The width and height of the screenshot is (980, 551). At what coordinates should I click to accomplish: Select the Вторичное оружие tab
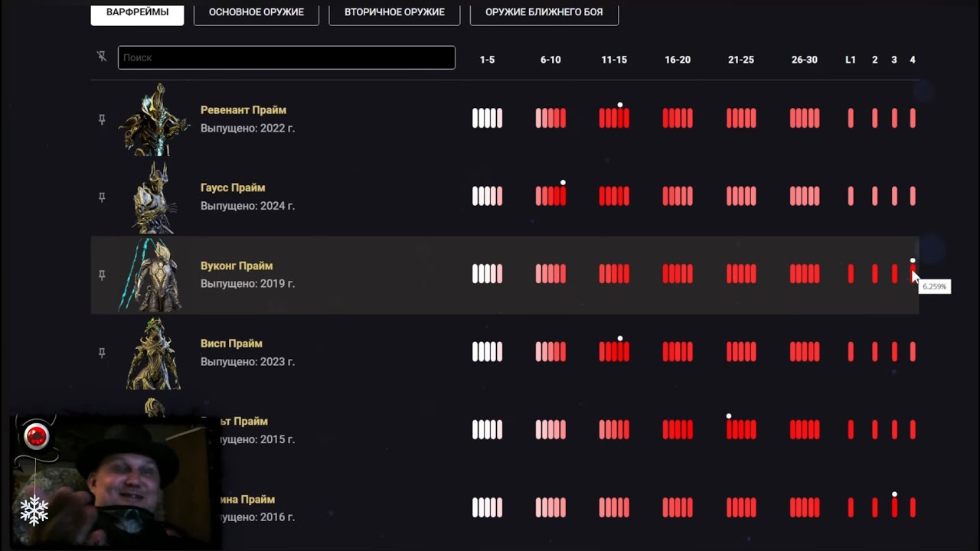click(x=394, y=12)
